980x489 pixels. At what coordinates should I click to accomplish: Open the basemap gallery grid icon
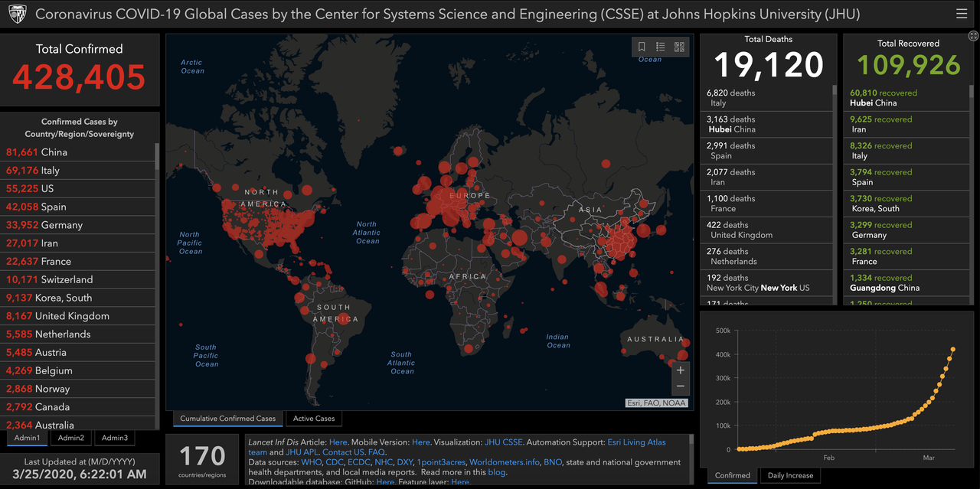[679, 47]
